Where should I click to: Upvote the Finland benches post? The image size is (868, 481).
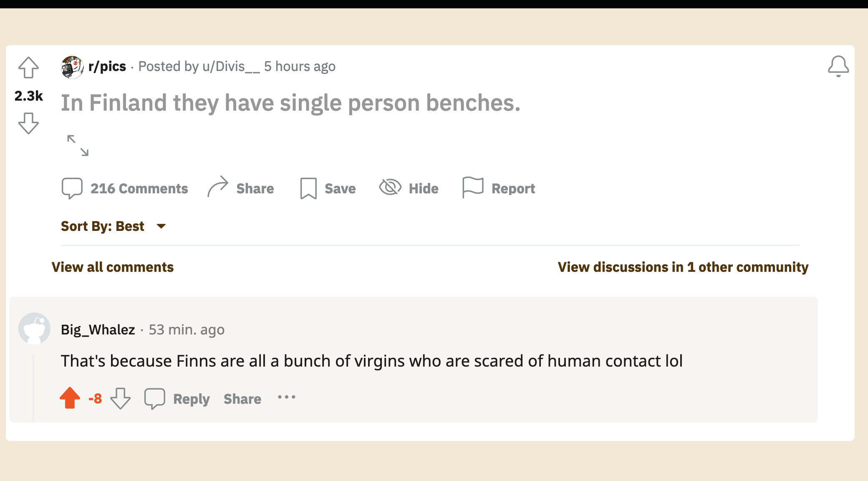28,67
